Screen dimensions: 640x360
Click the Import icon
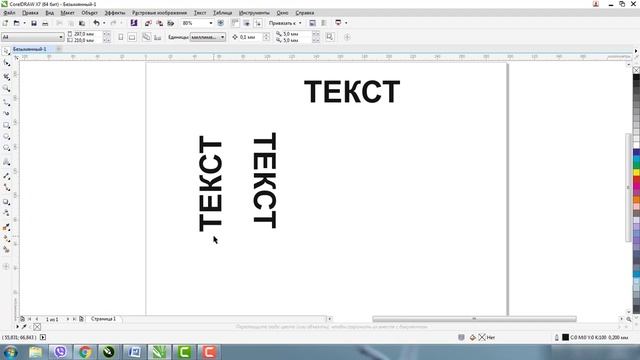pyautogui.click(x=148, y=23)
